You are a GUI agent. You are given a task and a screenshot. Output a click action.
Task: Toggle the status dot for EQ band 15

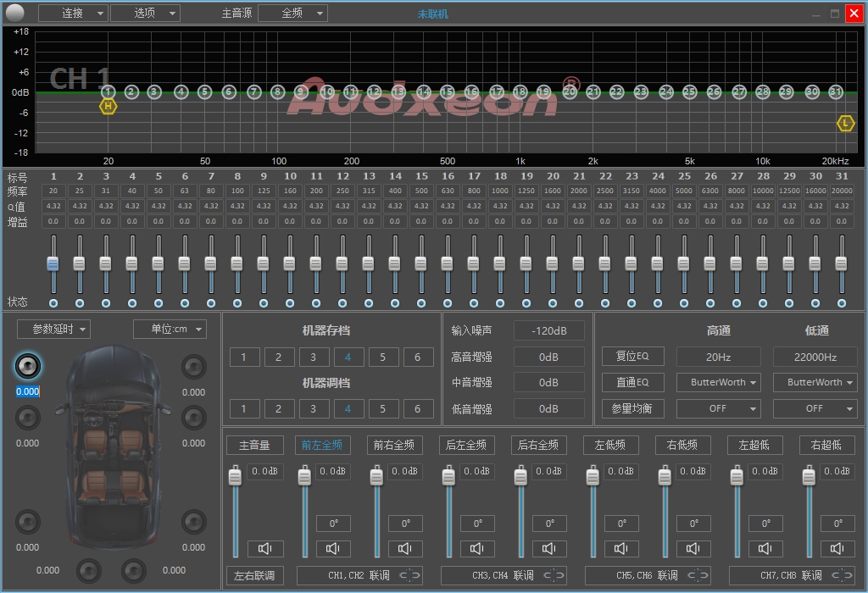[421, 303]
